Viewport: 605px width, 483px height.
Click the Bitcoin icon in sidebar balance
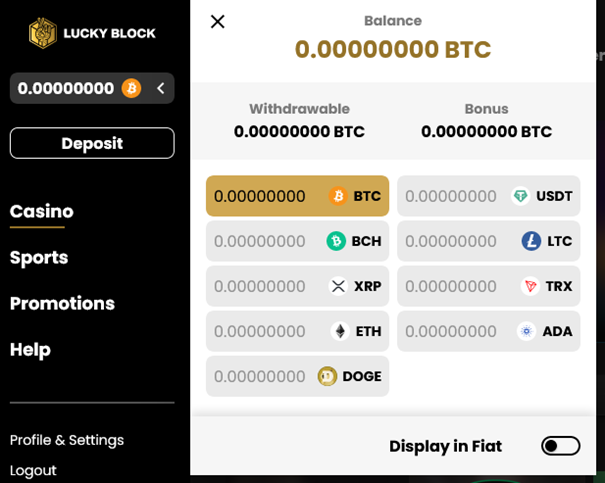132,88
